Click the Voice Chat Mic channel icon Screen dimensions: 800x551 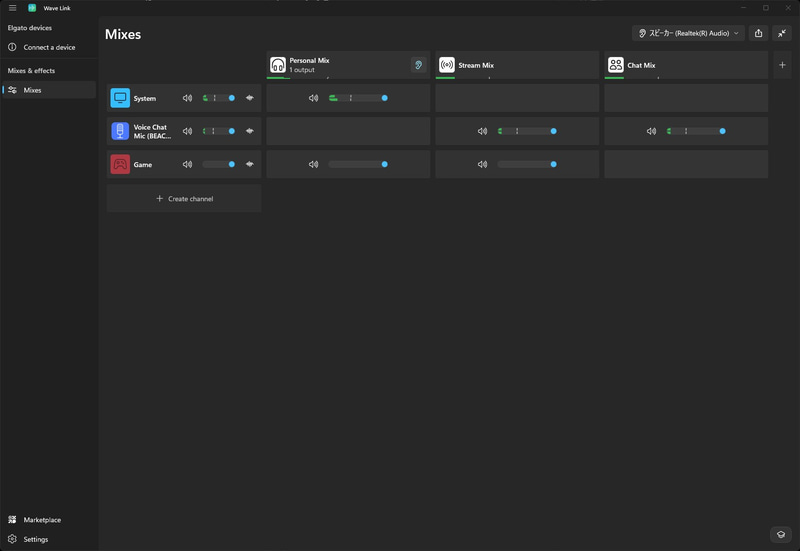click(120, 131)
